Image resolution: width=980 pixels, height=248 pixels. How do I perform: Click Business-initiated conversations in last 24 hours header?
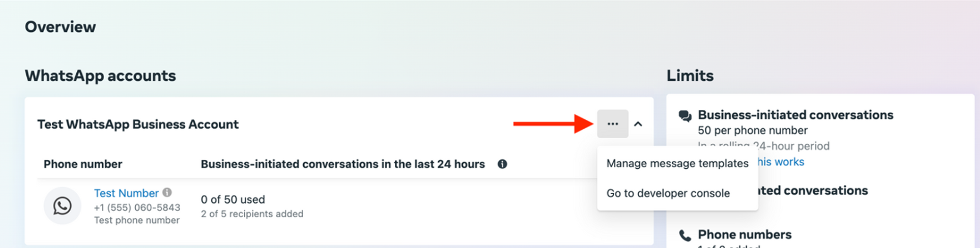343,164
